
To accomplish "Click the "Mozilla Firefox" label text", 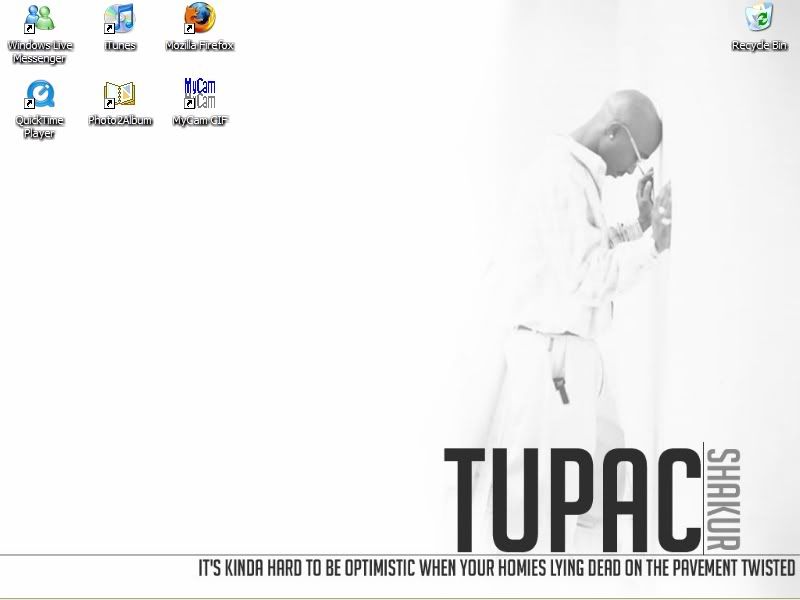I will [x=200, y=45].
